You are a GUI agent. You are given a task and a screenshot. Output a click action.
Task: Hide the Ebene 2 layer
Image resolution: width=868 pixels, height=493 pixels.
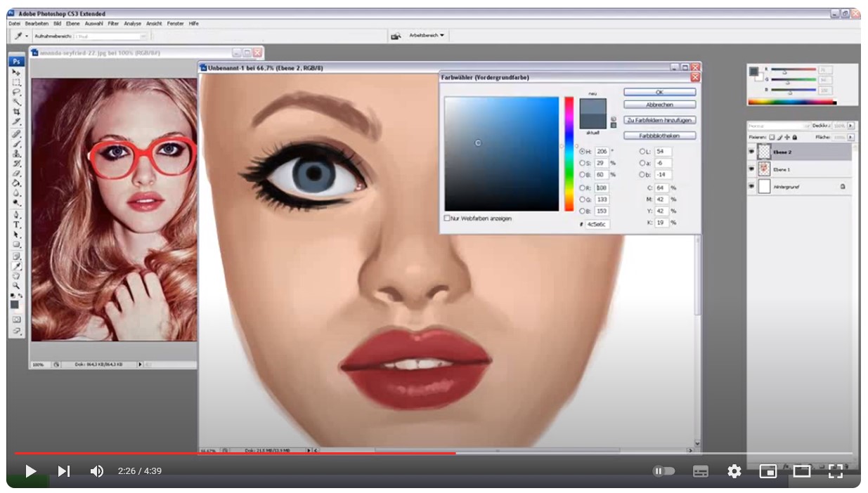(752, 152)
